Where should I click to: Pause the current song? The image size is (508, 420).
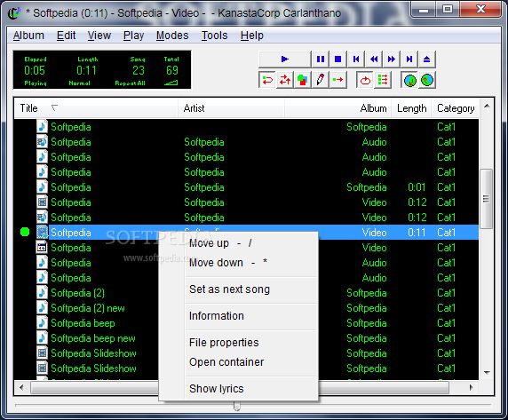click(321, 59)
